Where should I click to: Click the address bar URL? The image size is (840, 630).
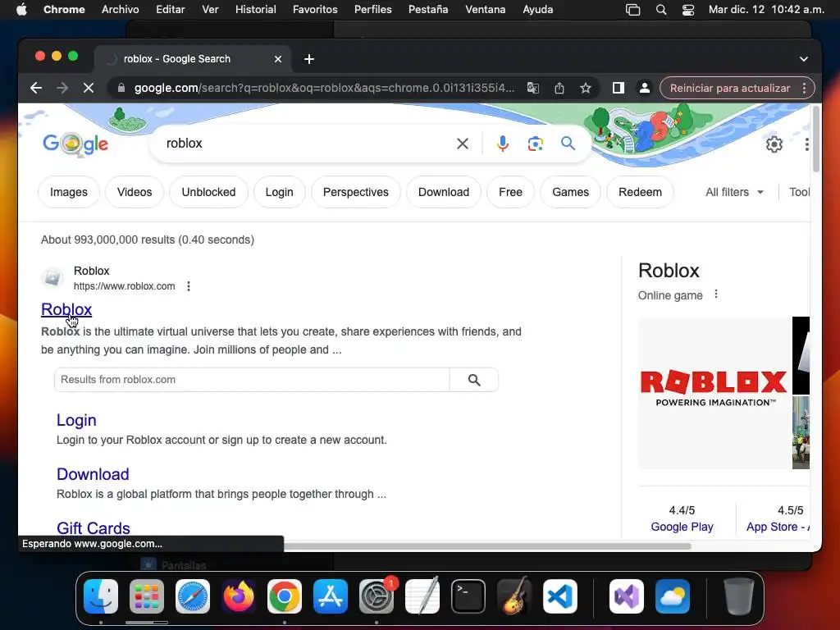[324, 88]
